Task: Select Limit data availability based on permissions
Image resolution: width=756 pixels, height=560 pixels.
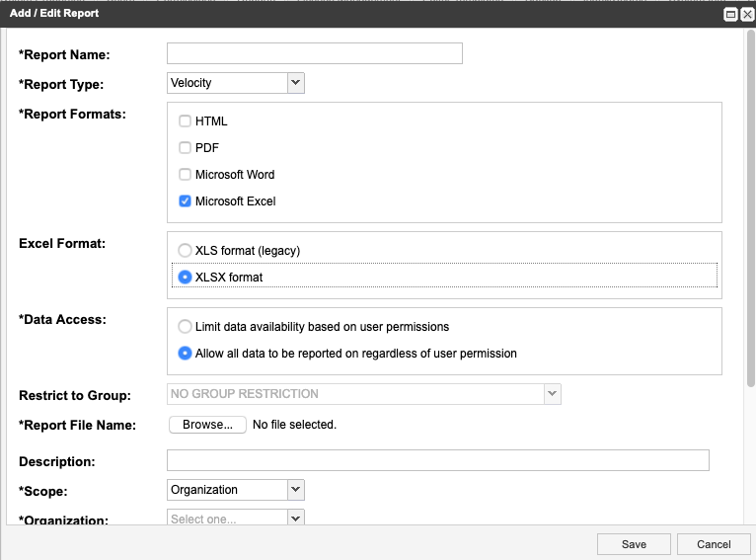Action: coord(185,327)
